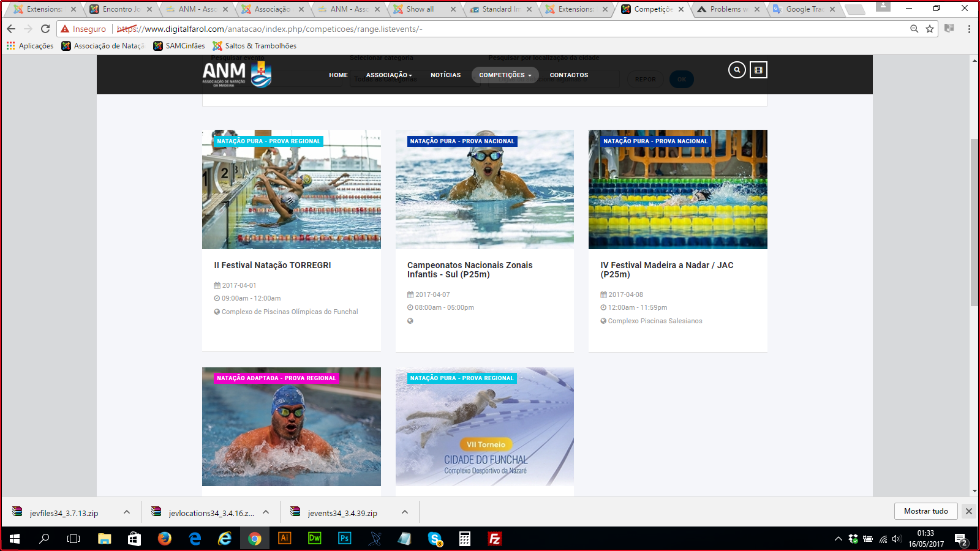Open the Associação de Natação bookmark
Screen dimensions: 980x551
[103, 46]
